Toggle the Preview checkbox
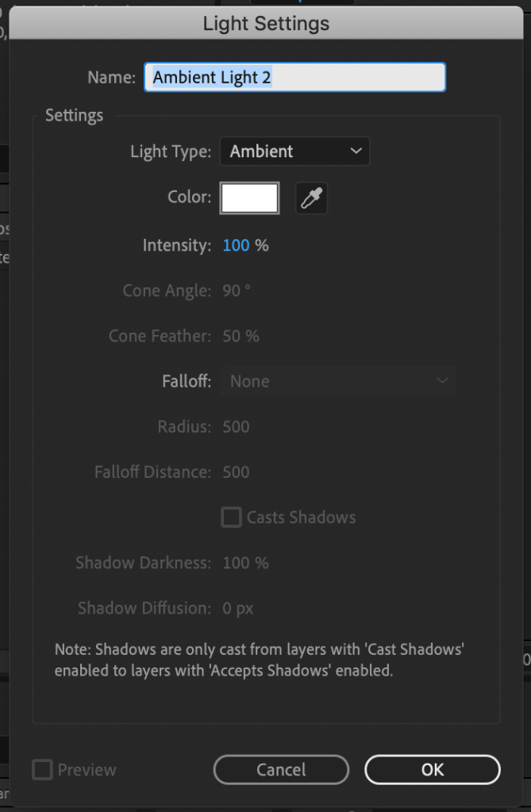This screenshot has width=531, height=812. coord(43,770)
